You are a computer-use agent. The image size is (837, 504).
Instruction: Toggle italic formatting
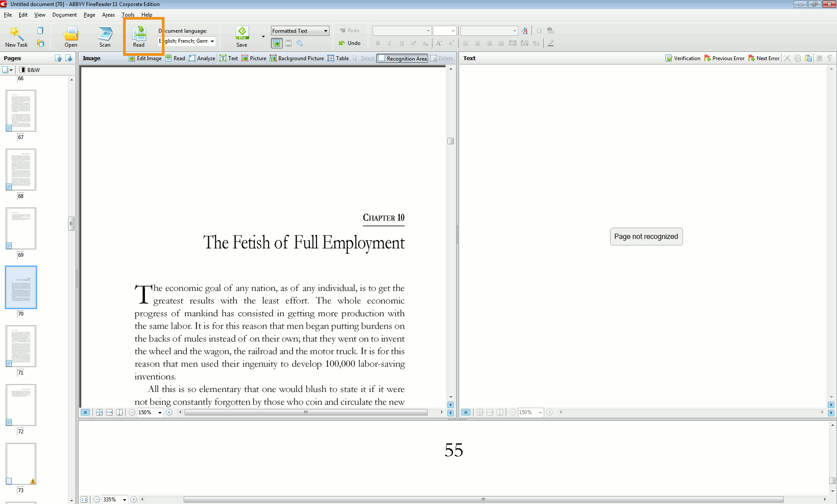390,43
